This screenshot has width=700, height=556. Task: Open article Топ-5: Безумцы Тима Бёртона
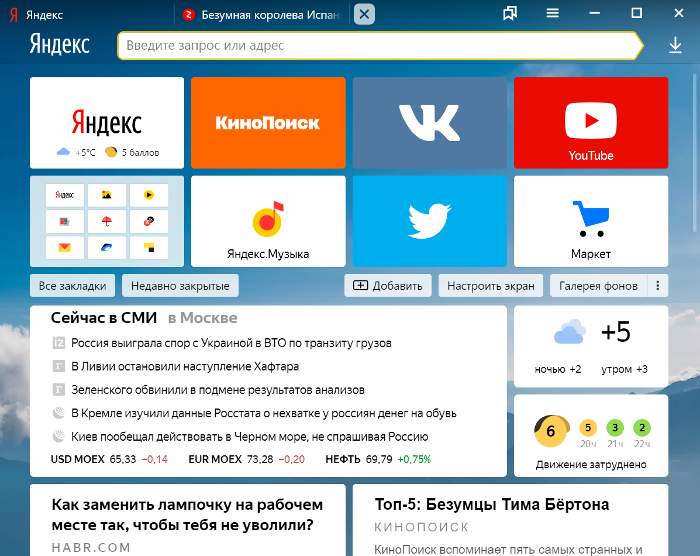point(492,504)
